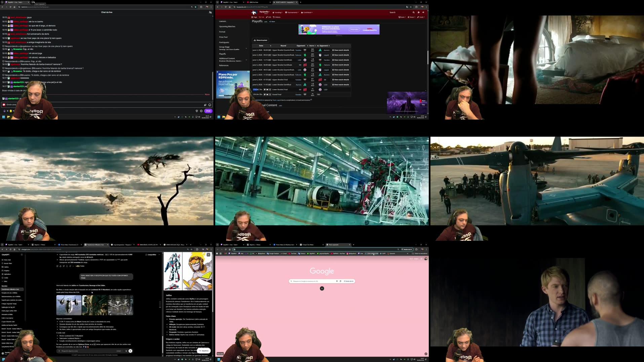Image resolution: width=644 pixels, height=362 pixels.
Task: Switch to the YouTube tab in Liquipedia window
Action: [258, 2]
